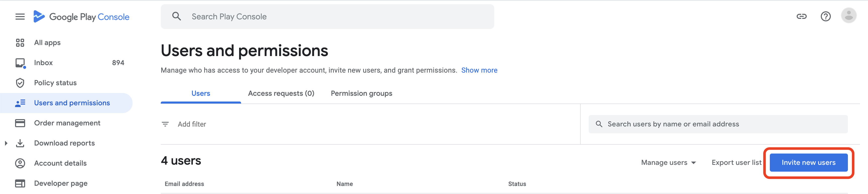Switch to the Permission groups tab

[361, 93]
